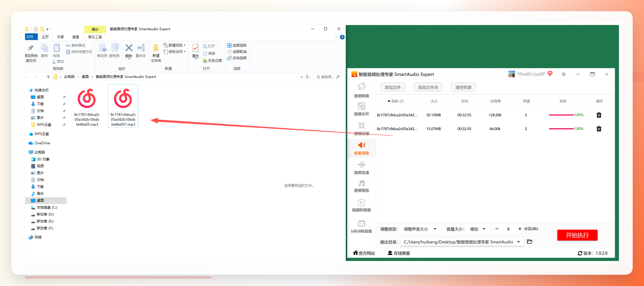Select 音量调整 in SmartAudio sidebar
This screenshot has width=644, height=286.
362,148
